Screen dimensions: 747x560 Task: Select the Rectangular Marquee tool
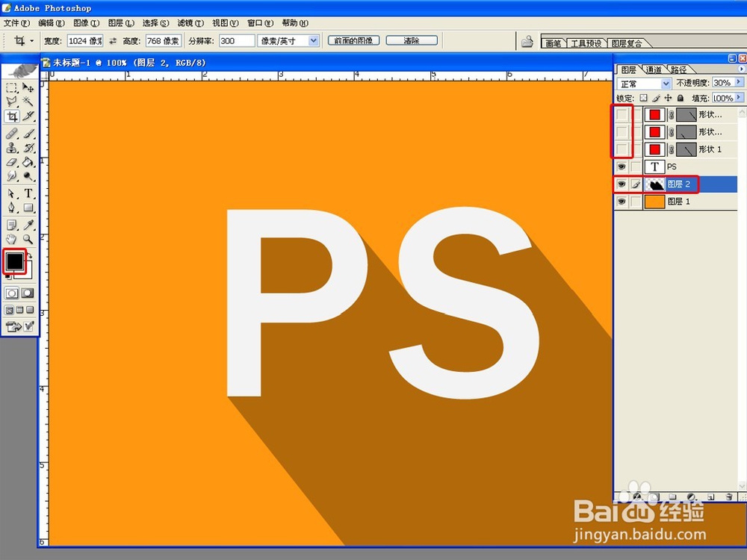point(11,88)
